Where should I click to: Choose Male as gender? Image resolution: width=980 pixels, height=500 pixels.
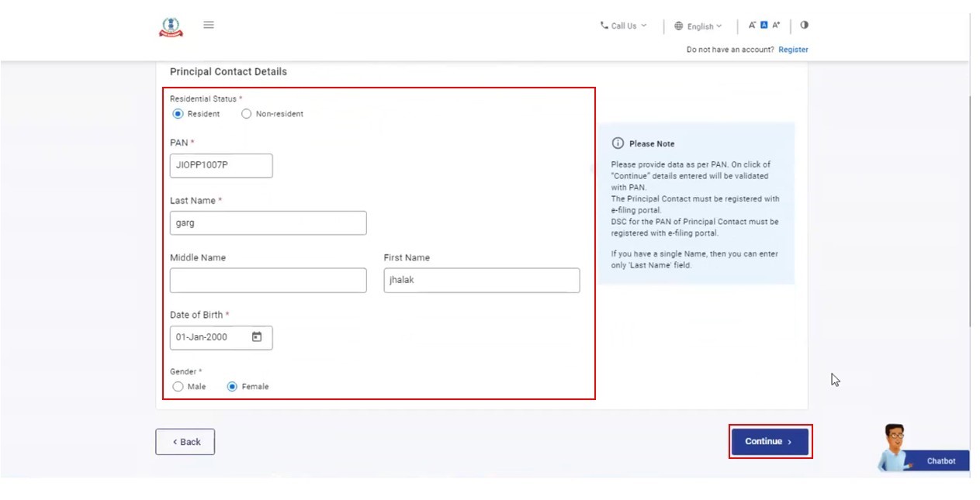click(178, 387)
